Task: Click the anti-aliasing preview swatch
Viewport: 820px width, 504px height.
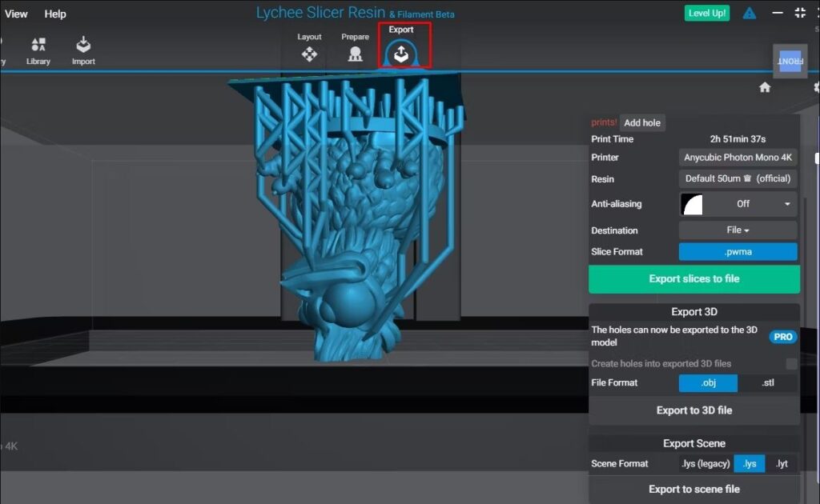Action: (x=692, y=204)
